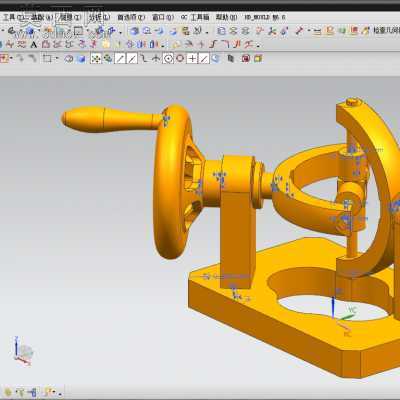Click the red circular icon in selection bar
400x400 pixels.
246,59
